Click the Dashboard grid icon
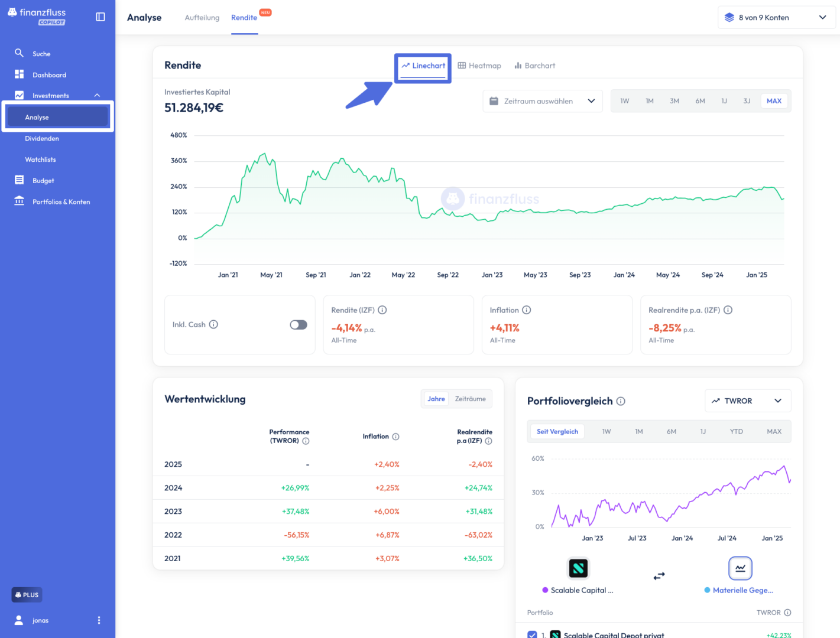840x638 pixels. (19, 74)
